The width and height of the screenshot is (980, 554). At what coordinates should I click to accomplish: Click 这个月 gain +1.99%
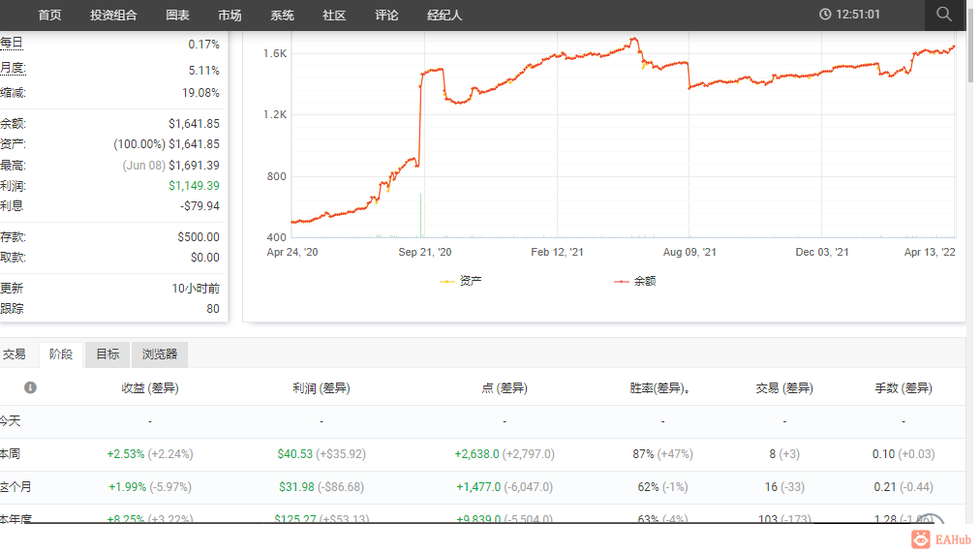coord(128,486)
